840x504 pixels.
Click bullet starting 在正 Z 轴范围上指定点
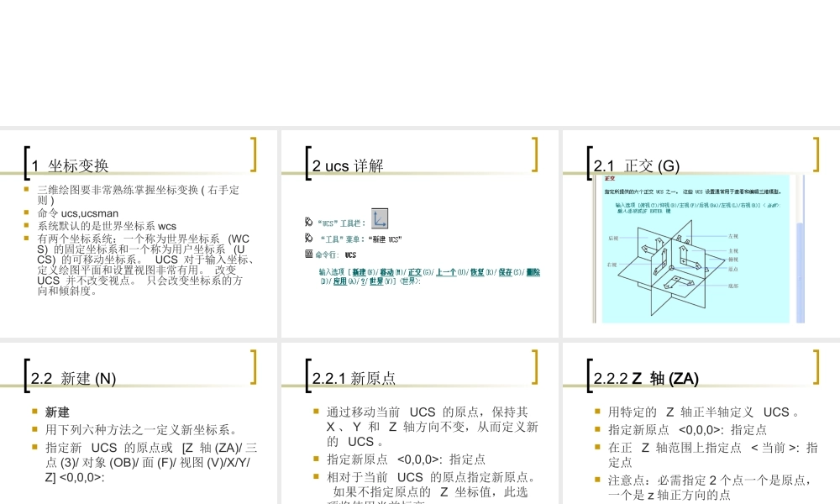tap(713, 454)
